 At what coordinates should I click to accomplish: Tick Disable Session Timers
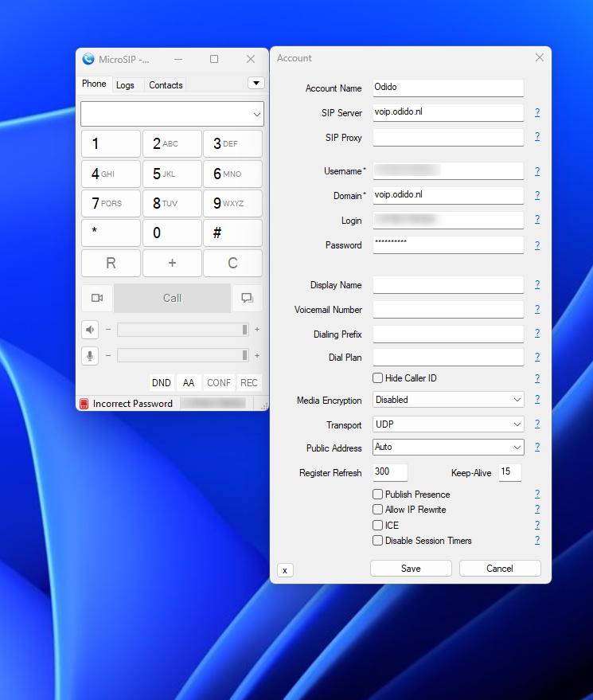click(377, 541)
